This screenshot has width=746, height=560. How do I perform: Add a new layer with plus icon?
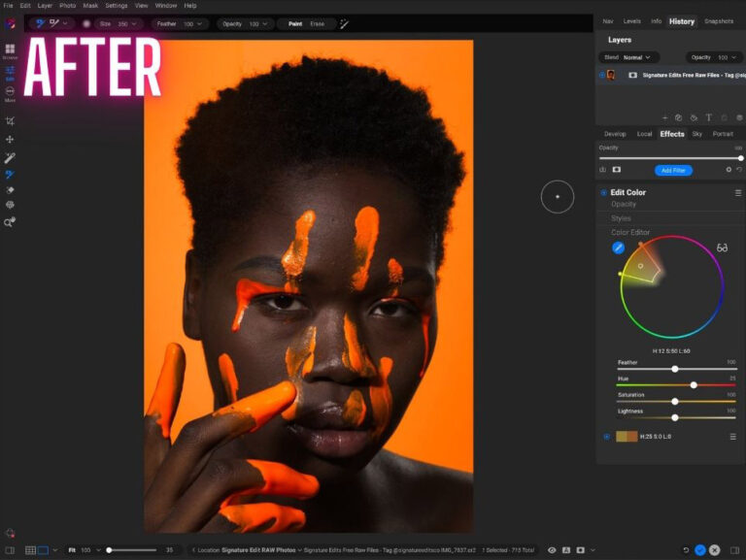(x=664, y=117)
